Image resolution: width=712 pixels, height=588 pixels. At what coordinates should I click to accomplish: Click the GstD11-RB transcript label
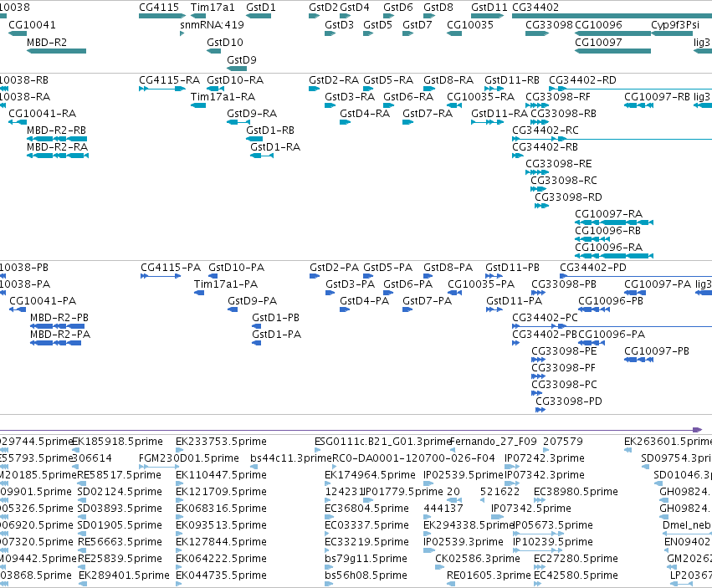point(512,80)
